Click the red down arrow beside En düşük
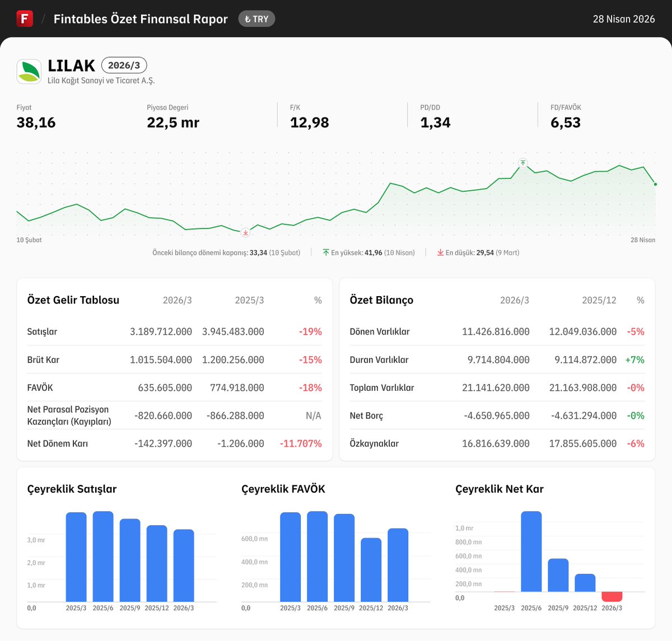This screenshot has height=641, width=672. click(441, 252)
